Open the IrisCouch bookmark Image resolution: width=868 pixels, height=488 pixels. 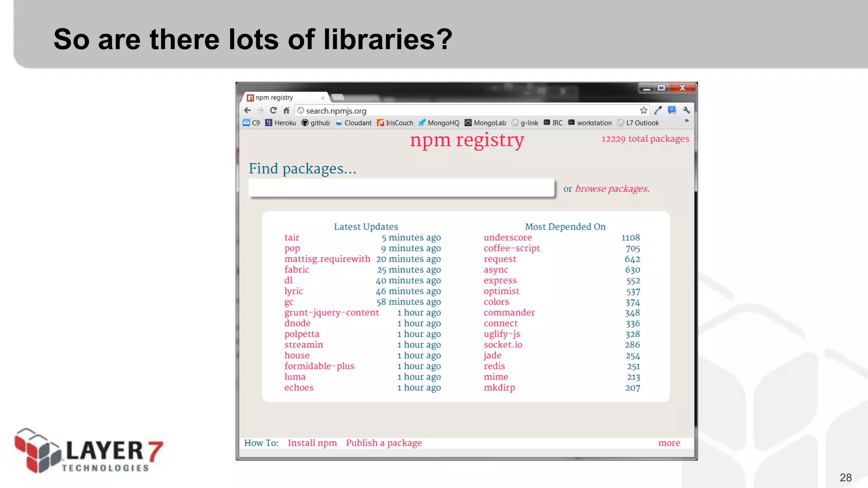[395, 123]
